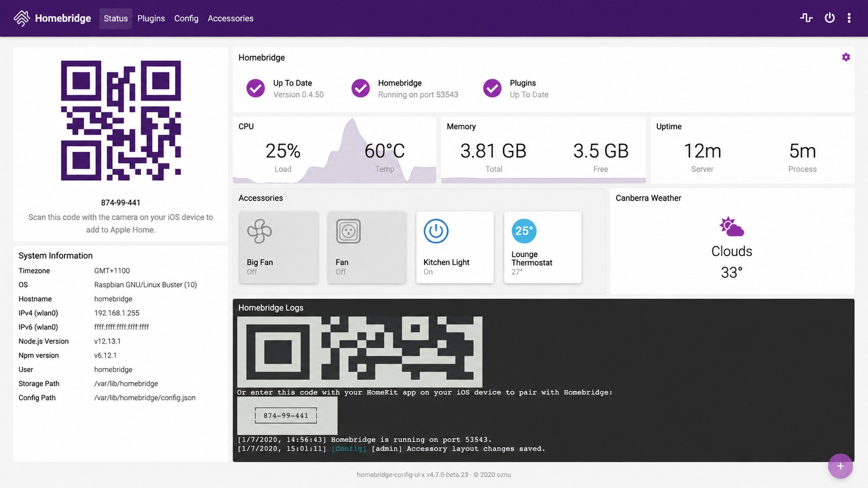Click the Accessory layout changes saved log line
This screenshot has width=868, height=488.
[392, 449]
